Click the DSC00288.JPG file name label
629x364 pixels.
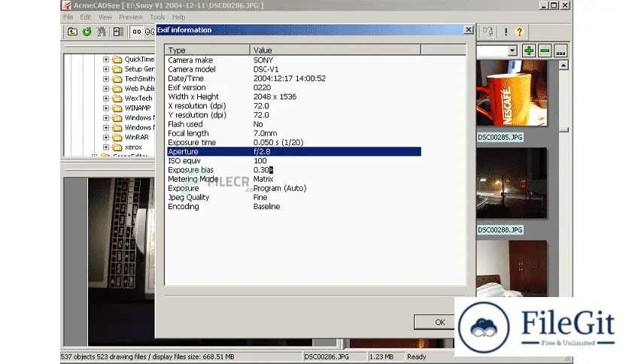(500, 229)
